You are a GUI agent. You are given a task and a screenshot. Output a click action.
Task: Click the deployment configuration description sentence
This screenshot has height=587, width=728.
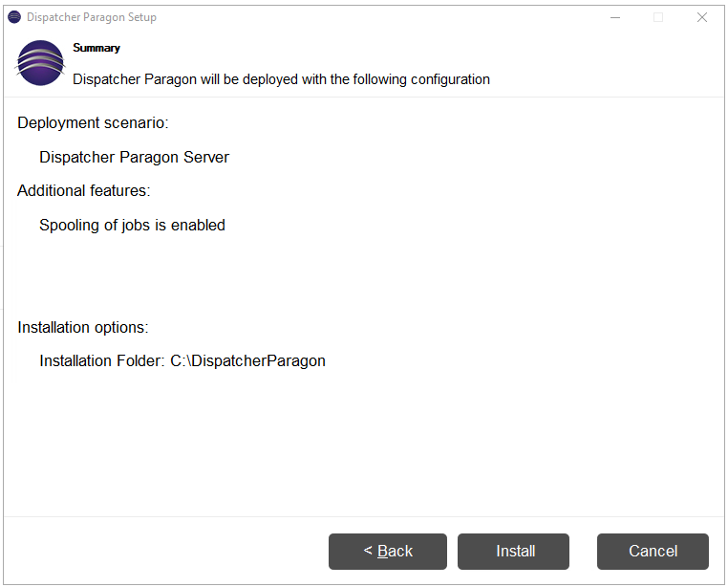click(281, 79)
